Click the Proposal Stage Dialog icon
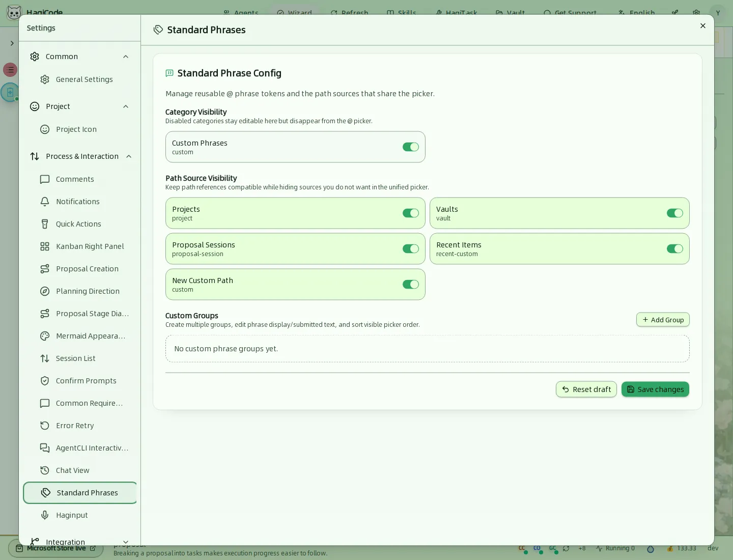733x560 pixels. pos(45,314)
